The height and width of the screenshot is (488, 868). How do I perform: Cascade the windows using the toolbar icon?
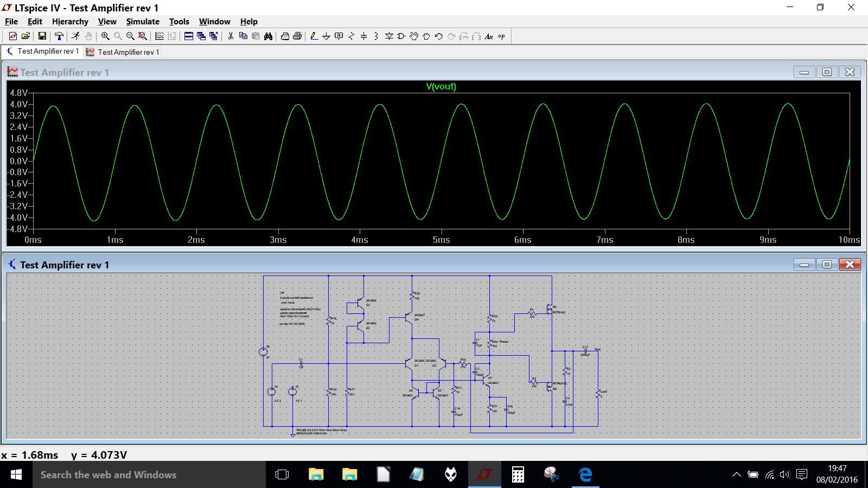201,36
